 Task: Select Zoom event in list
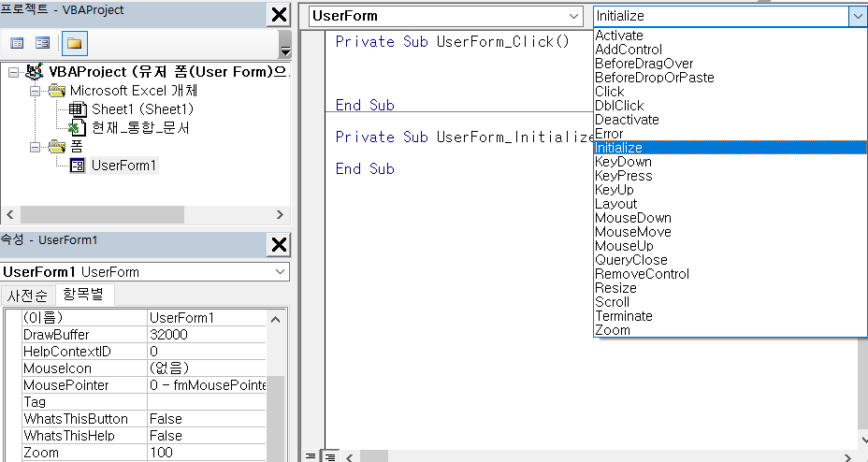click(730, 330)
